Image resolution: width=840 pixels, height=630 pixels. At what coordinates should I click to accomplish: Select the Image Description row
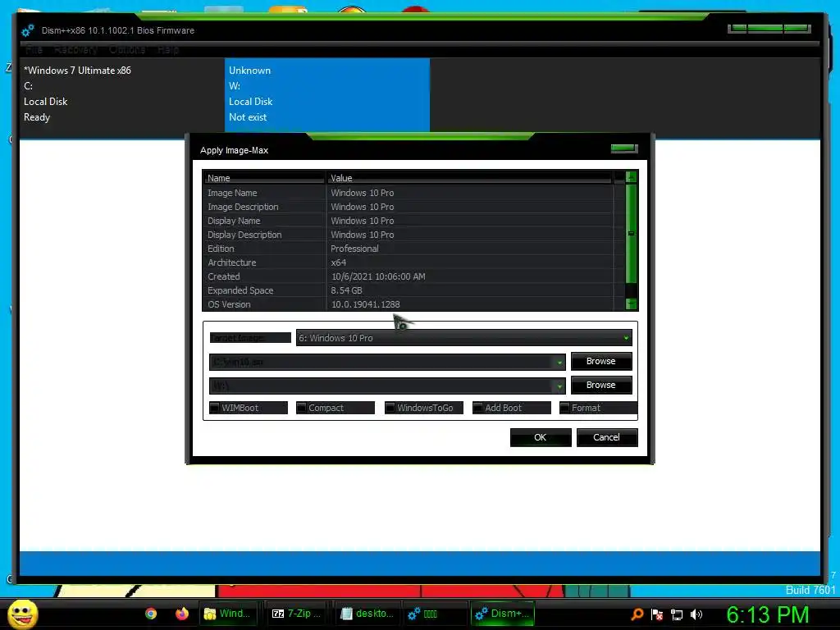[409, 207]
